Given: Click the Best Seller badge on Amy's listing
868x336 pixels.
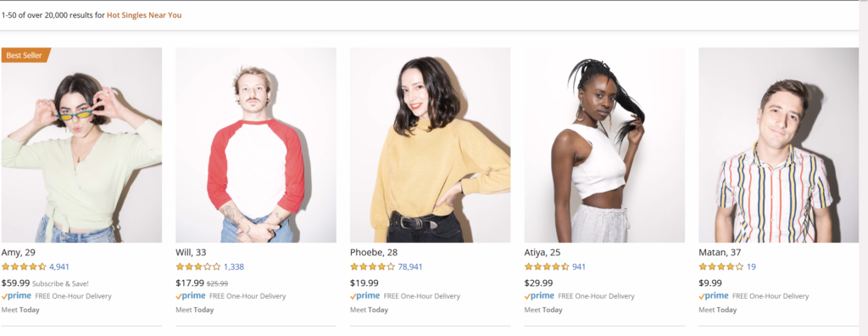Looking at the screenshot, I should point(25,55).
